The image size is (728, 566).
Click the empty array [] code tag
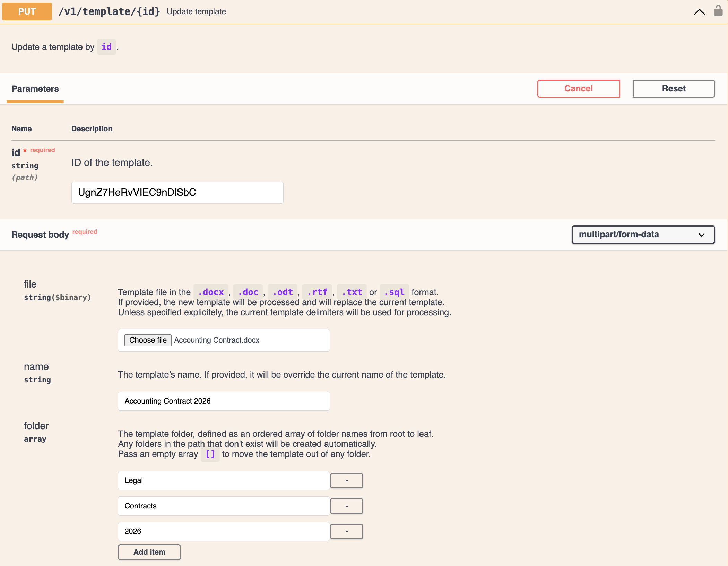click(210, 454)
